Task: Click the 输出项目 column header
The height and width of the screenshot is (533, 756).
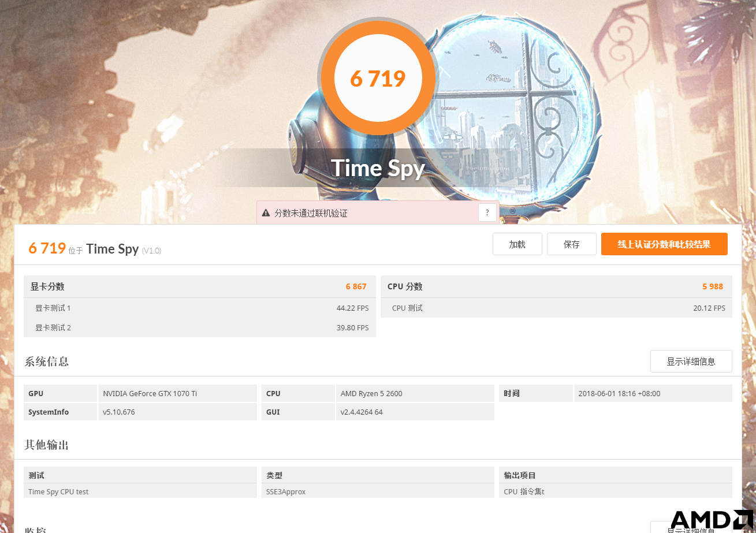Action: (616, 475)
